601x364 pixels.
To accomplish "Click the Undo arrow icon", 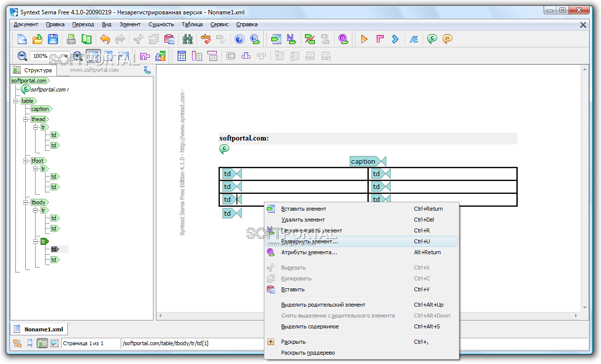I will pyautogui.click(x=105, y=39).
